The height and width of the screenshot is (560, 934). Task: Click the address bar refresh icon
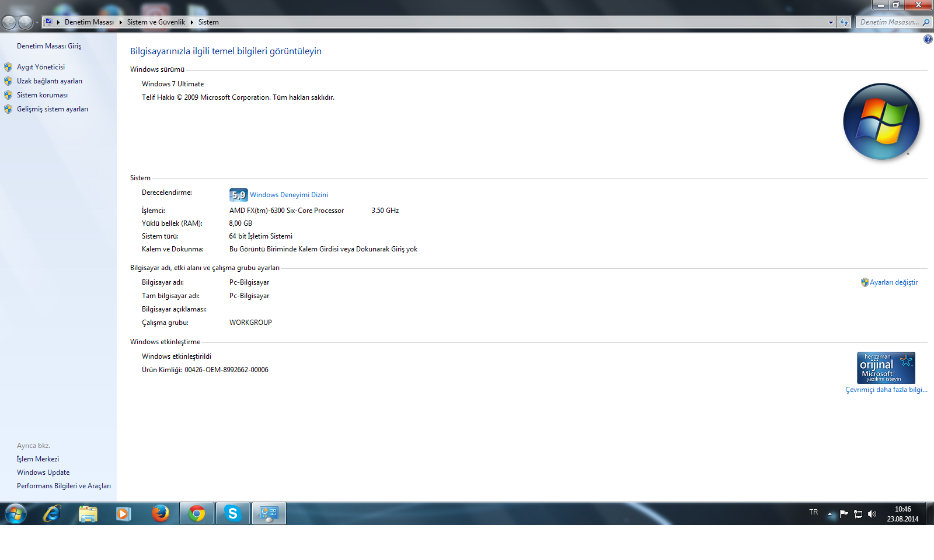click(x=844, y=22)
